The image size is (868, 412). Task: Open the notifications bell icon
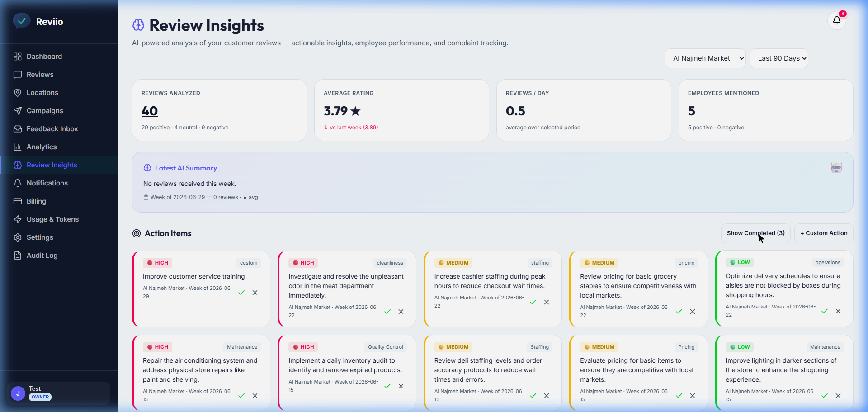point(837,20)
